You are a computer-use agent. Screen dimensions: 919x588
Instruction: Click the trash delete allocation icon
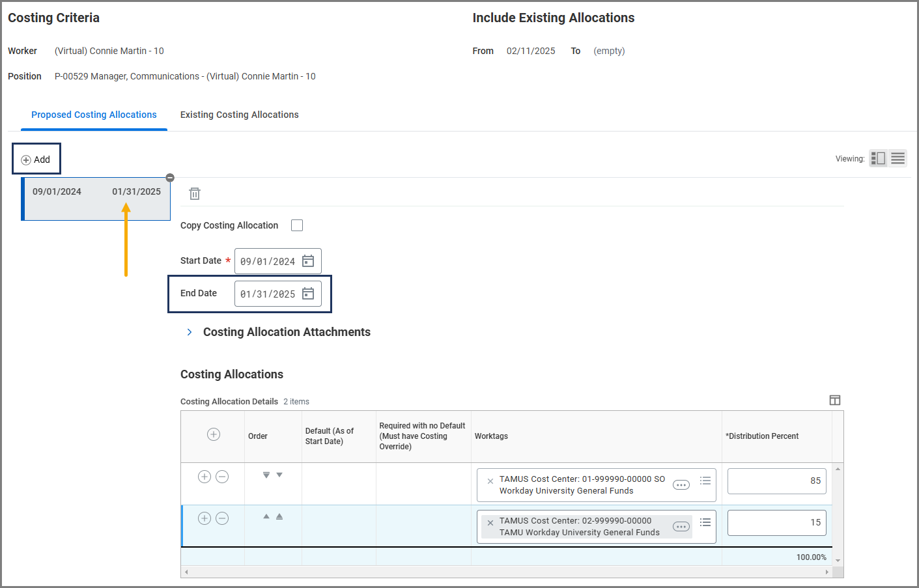[x=195, y=193]
